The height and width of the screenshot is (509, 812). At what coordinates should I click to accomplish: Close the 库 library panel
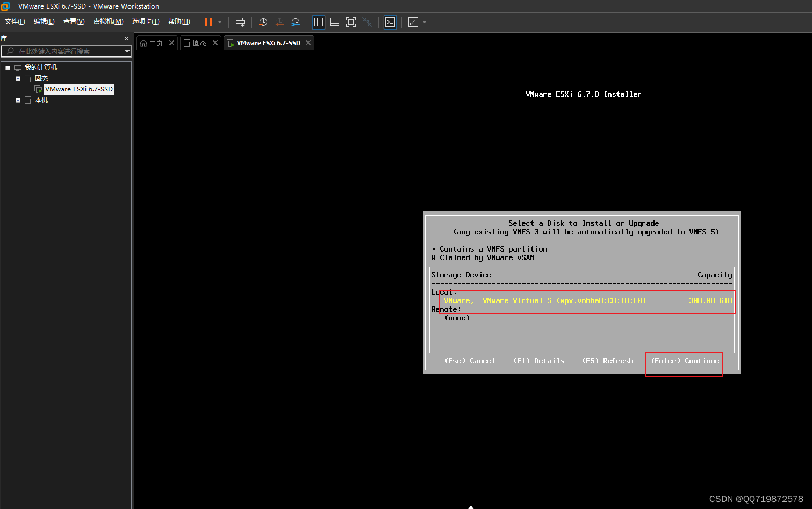pos(127,39)
